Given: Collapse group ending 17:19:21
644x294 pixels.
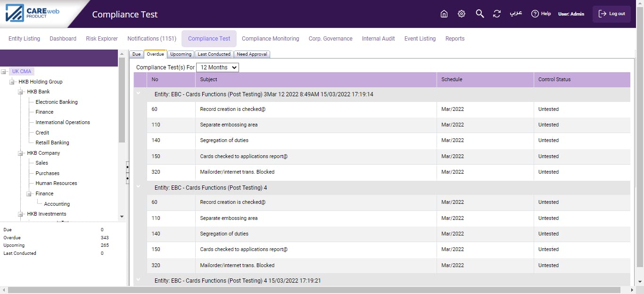Looking at the screenshot, I should (x=139, y=280).
